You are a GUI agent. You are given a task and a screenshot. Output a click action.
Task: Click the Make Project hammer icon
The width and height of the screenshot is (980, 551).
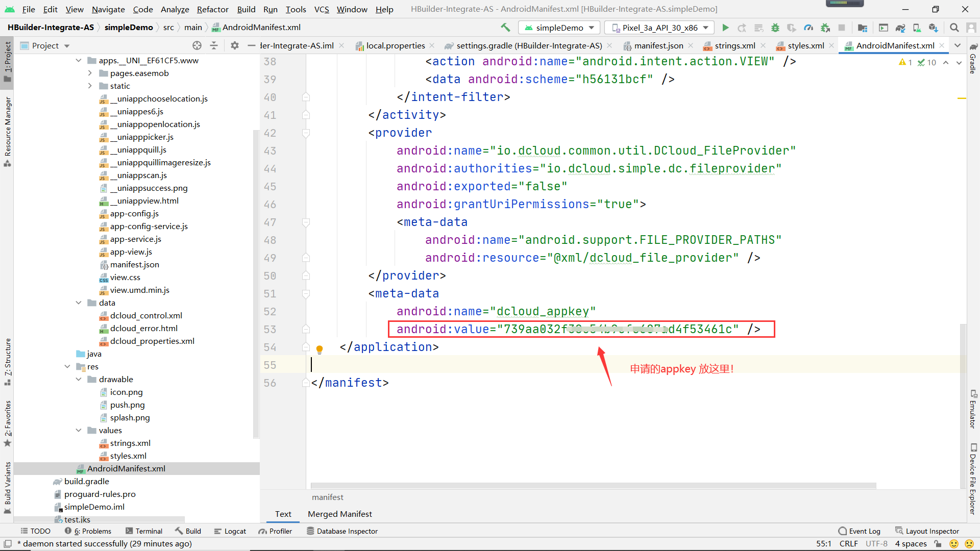pyautogui.click(x=505, y=28)
